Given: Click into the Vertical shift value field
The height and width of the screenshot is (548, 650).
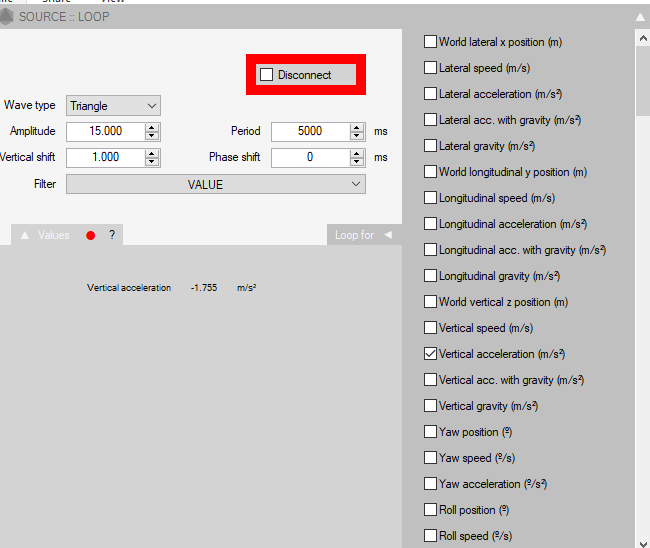Looking at the screenshot, I should [106, 158].
